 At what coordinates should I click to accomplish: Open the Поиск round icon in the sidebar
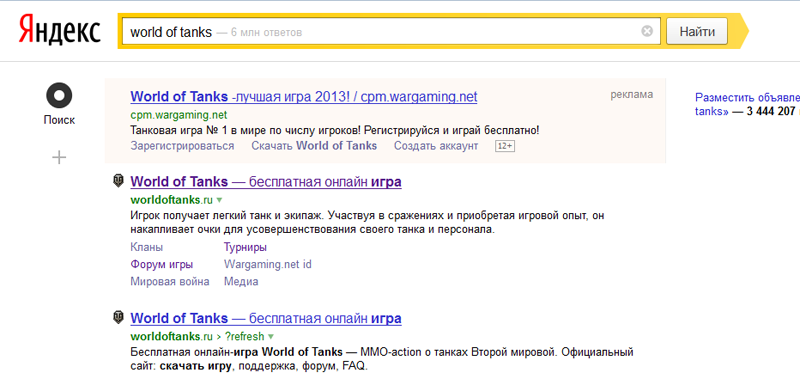point(59,95)
